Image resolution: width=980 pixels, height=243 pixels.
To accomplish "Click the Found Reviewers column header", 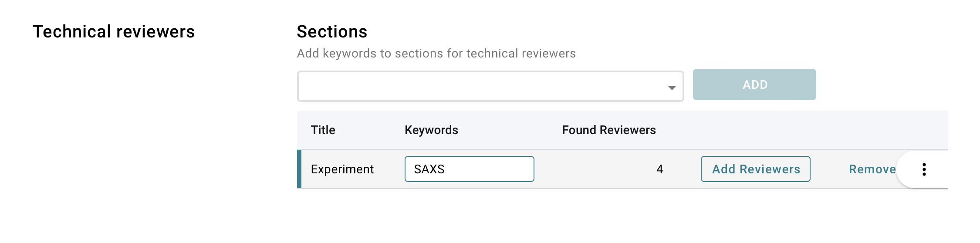I will 609,130.
